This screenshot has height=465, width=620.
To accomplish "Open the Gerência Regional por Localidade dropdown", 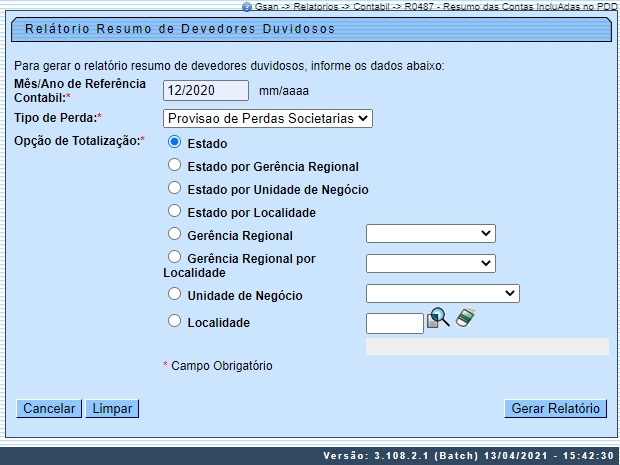I will pyautogui.click(x=431, y=263).
